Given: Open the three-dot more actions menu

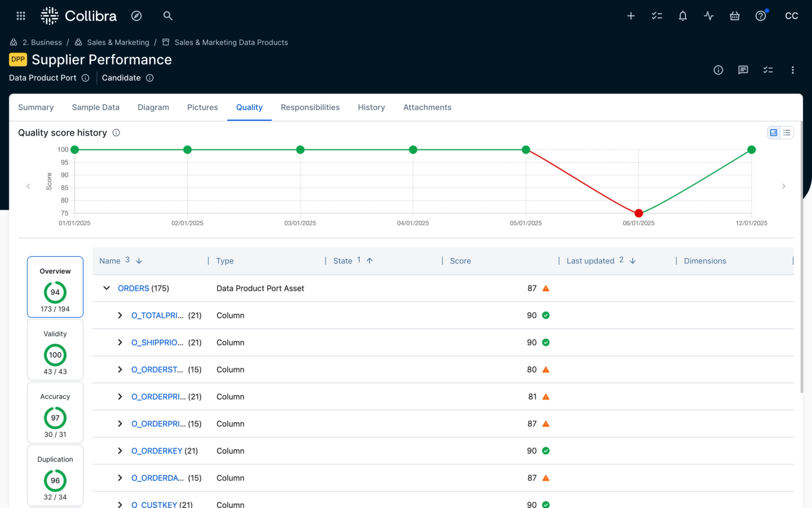Looking at the screenshot, I should 793,70.
